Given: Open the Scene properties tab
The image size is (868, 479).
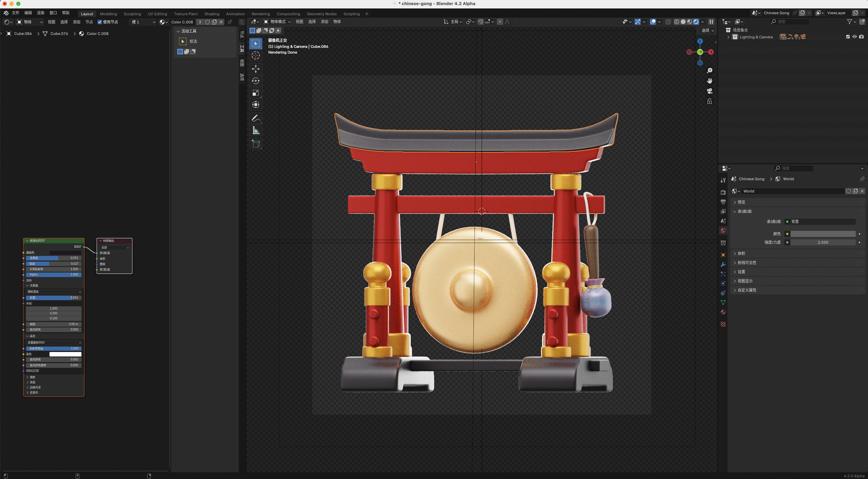Looking at the screenshot, I should tap(723, 221).
